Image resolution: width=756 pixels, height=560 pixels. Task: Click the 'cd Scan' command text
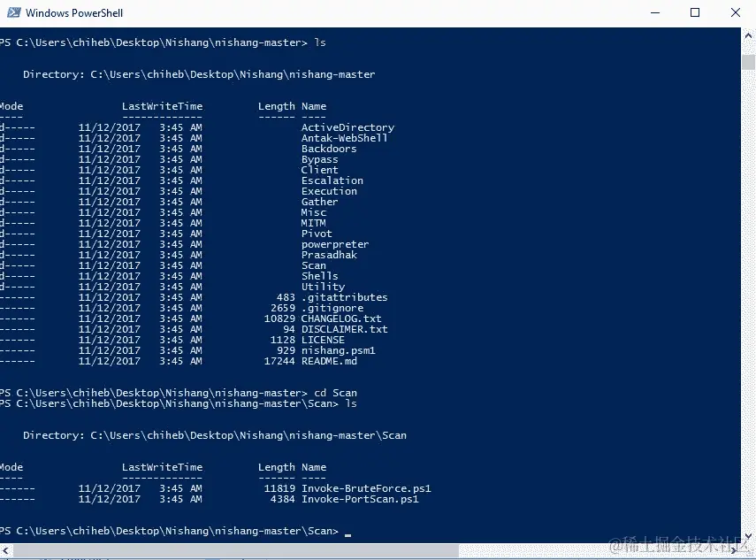pyautogui.click(x=335, y=393)
